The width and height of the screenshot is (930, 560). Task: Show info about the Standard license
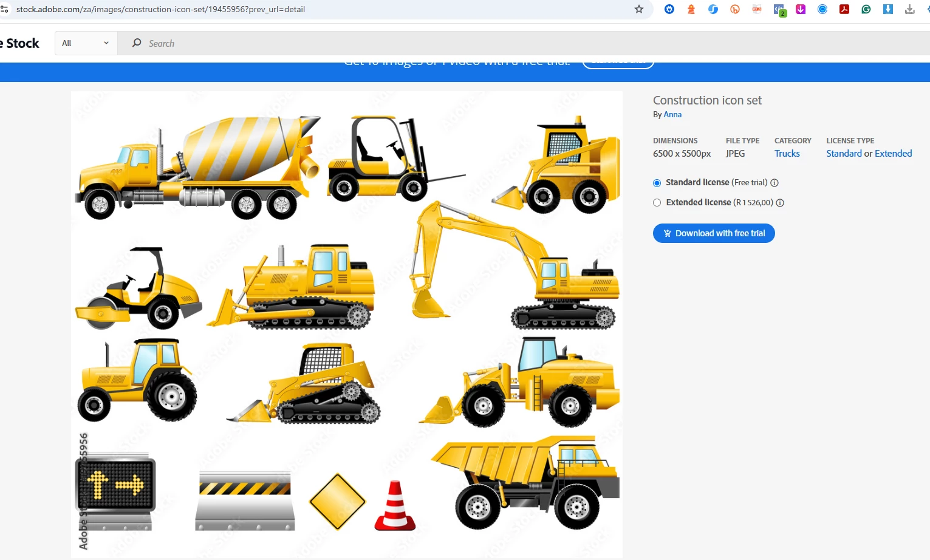[x=774, y=183]
